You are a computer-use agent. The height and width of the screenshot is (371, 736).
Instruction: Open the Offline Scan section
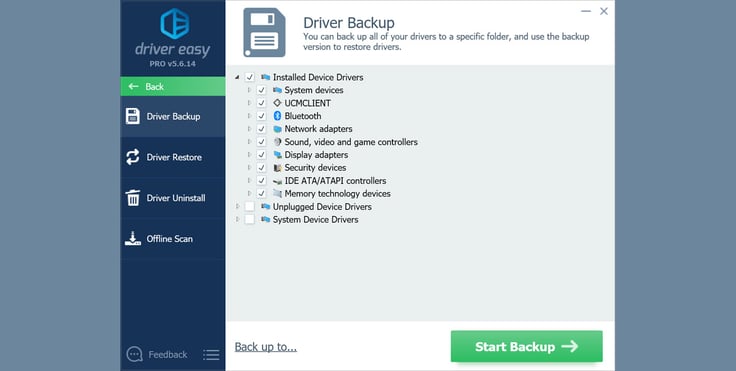click(x=173, y=239)
